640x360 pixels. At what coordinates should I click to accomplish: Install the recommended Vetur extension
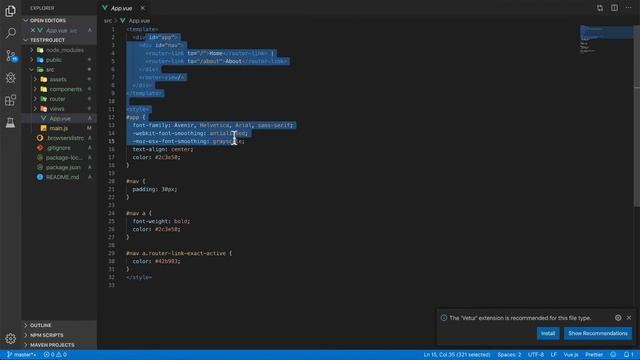[548, 333]
